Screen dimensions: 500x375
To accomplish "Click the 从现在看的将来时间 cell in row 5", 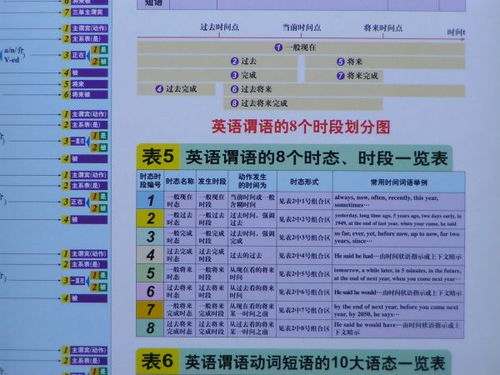I will [252, 273].
